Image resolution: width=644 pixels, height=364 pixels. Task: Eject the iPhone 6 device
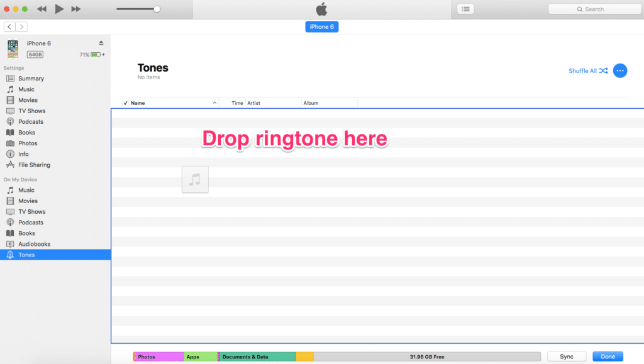pos(101,43)
